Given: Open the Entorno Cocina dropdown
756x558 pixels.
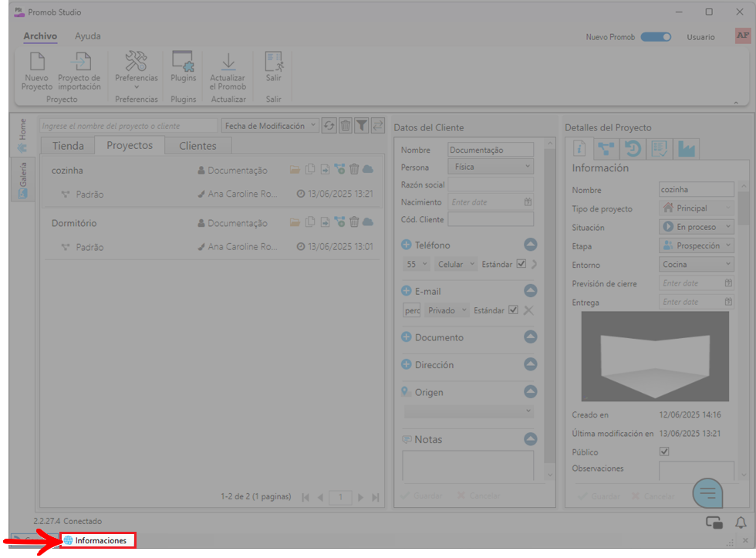Looking at the screenshot, I should pyautogui.click(x=696, y=264).
